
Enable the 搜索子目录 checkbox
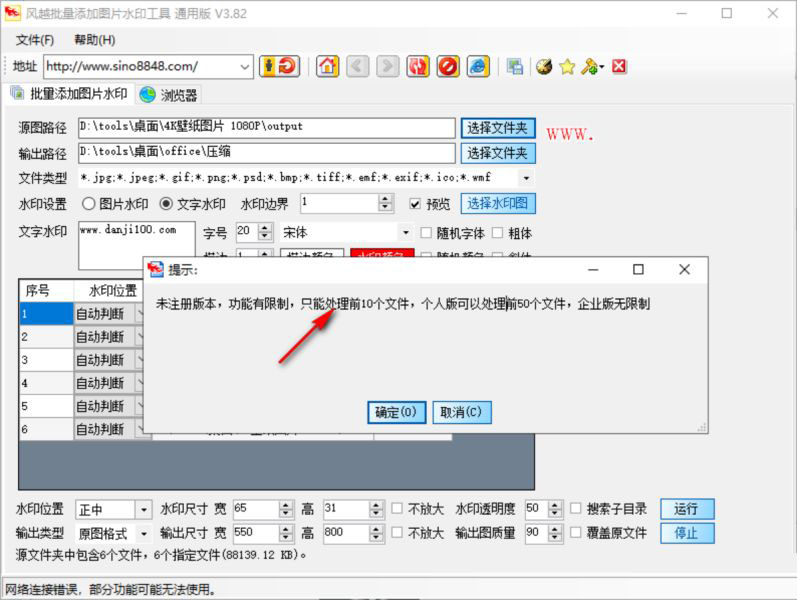(576, 508)
